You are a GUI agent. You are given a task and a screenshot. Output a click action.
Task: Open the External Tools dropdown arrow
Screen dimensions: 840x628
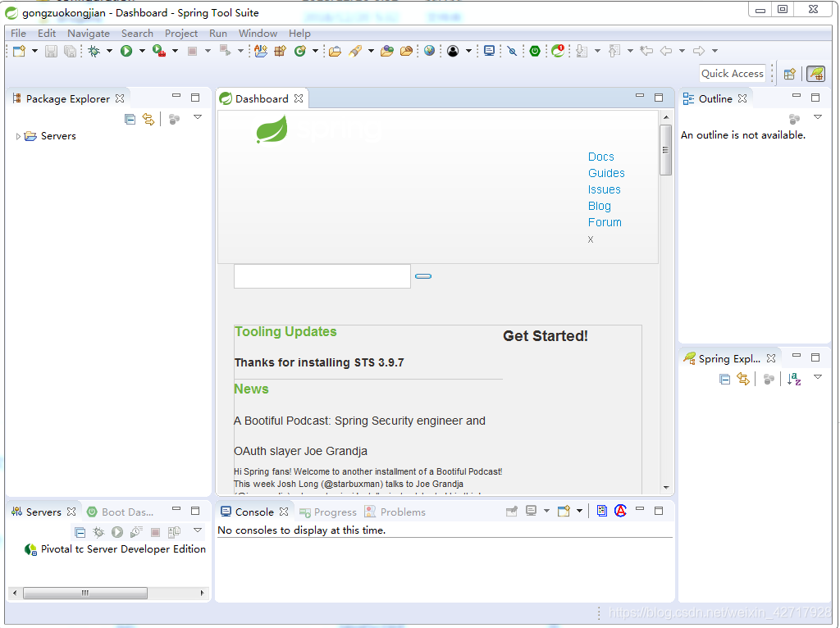click(176, 51)
